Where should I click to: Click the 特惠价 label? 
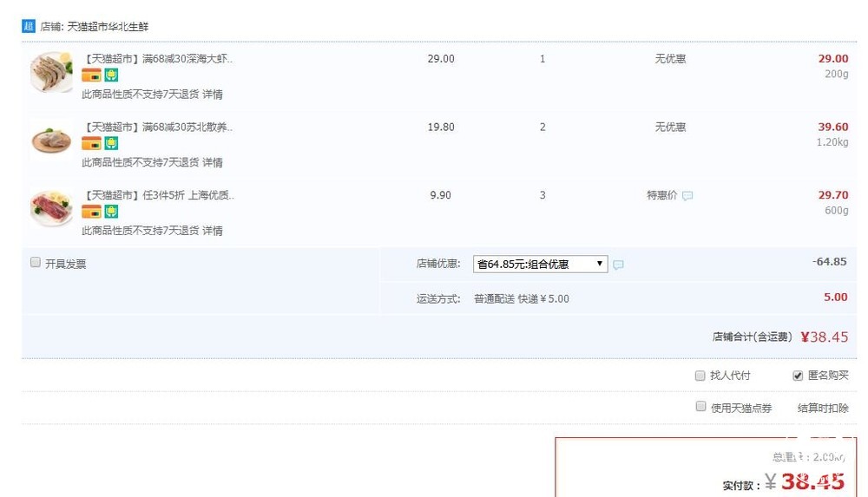click(x=662, y=195)
